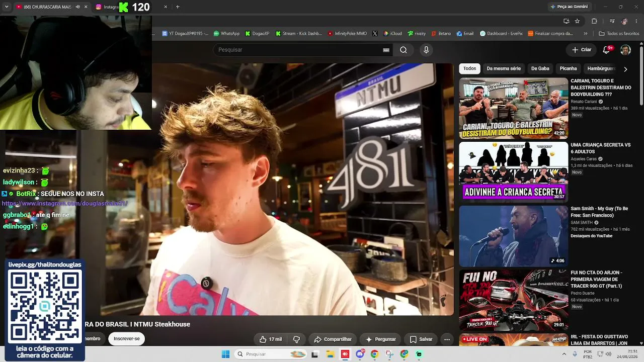Select the Todos filter chip

point(469,68)
